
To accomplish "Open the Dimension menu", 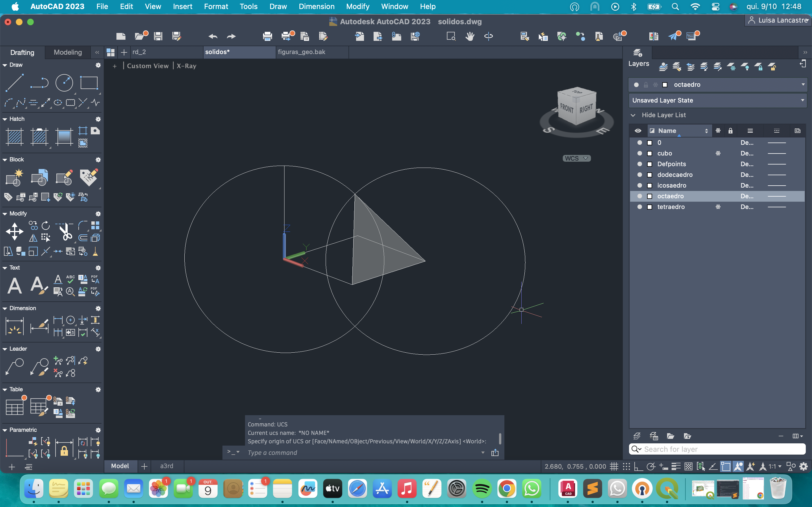I will click(x=316, y=6).
